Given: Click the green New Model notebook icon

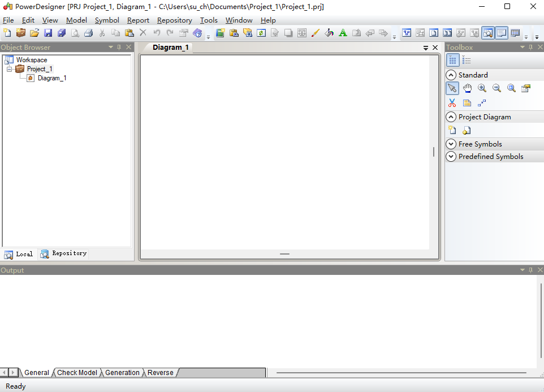Looking at the screenshot, I should [221, 33].
